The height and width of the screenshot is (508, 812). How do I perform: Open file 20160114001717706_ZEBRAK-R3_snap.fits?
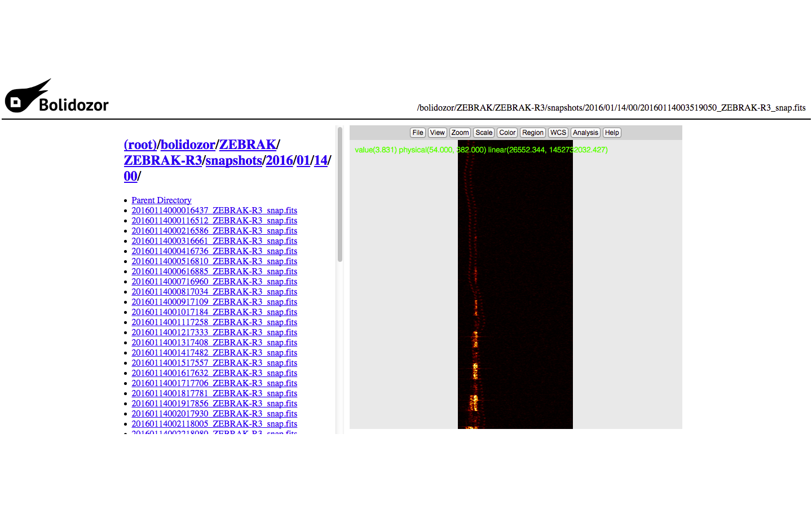pos(214,383)
